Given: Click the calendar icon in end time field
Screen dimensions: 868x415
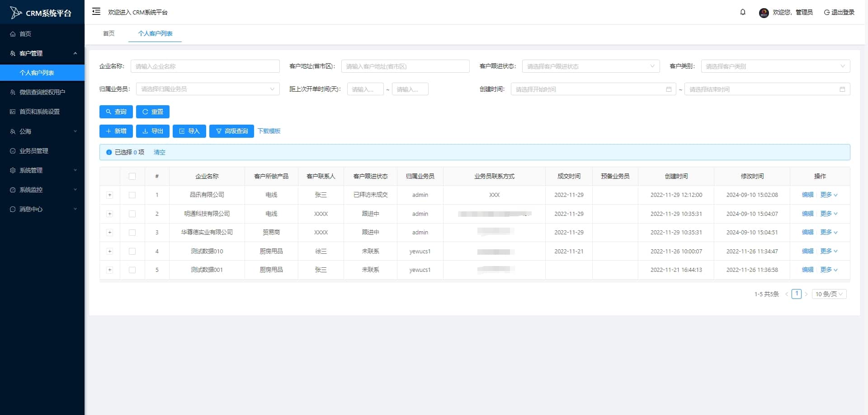Looking at the screenshot, I should point(842,89).
